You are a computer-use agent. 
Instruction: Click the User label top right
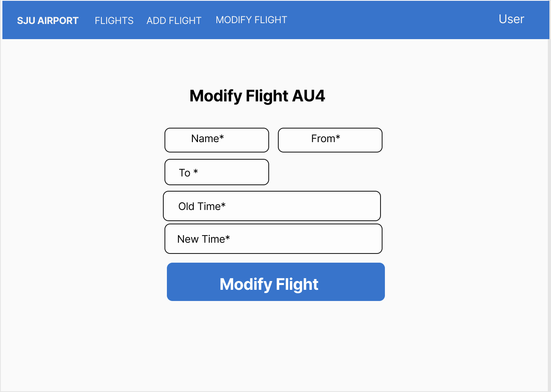coord(511,19)
